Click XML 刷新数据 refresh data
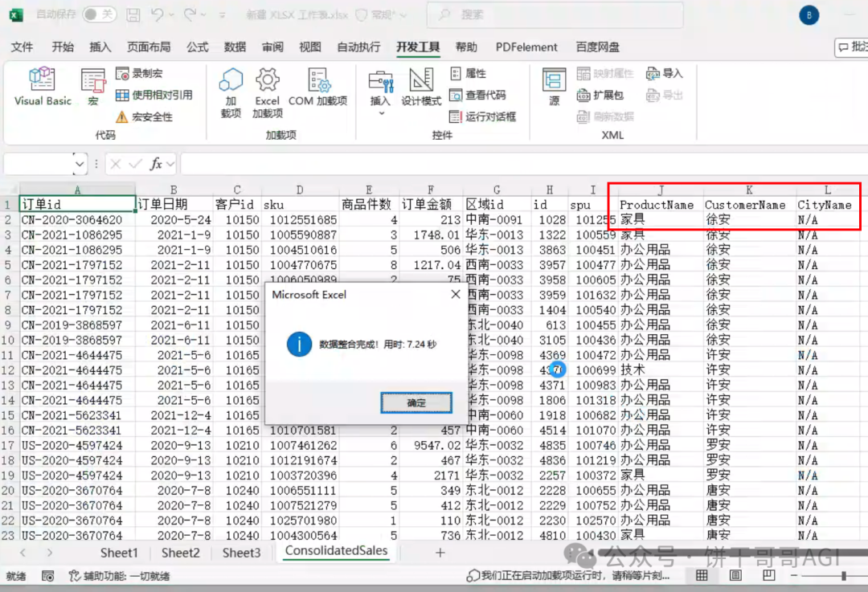868x592 pixels. [x=605, y=116]
